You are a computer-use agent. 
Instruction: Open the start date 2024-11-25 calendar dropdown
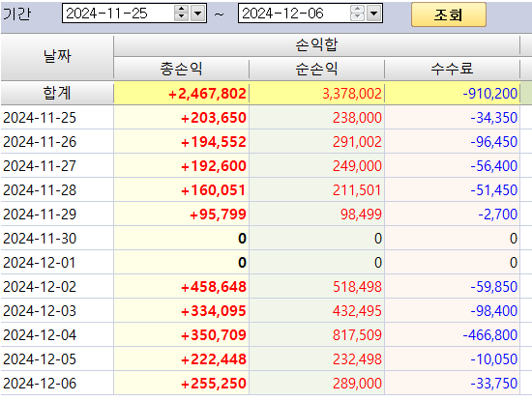(x=198, y=14)
